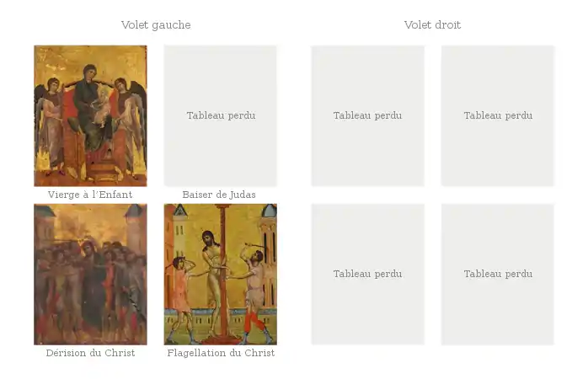This screenshot has height=379, width=588.
Task: Click the "Volet droit" heading
Action: [432, 25]
